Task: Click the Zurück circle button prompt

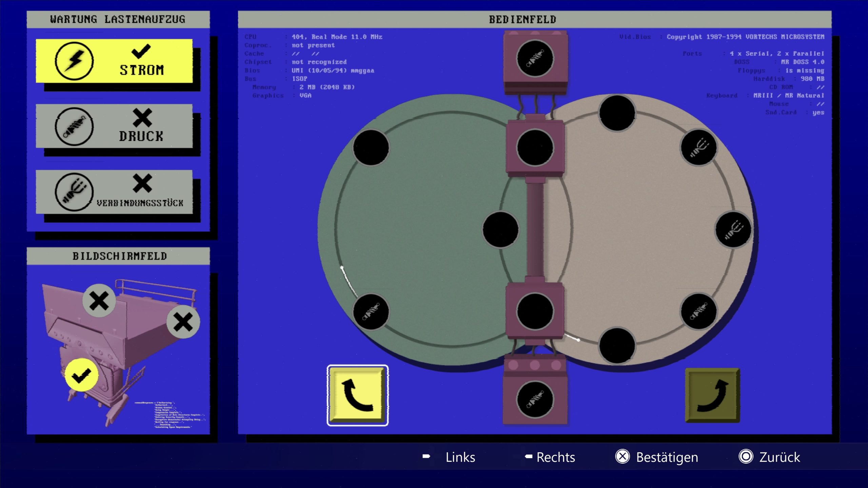Action: coord(769,457)
